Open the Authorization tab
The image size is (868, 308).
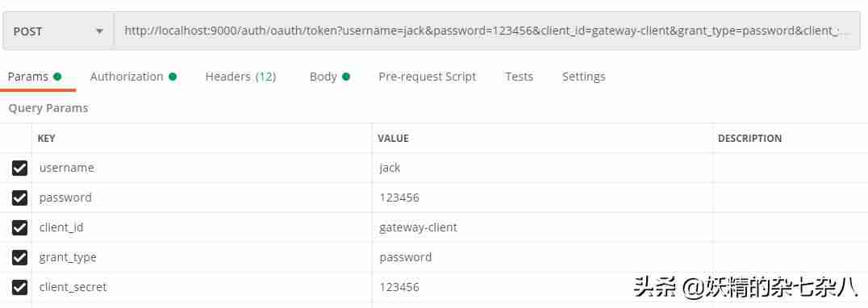(x=133, y=77)
